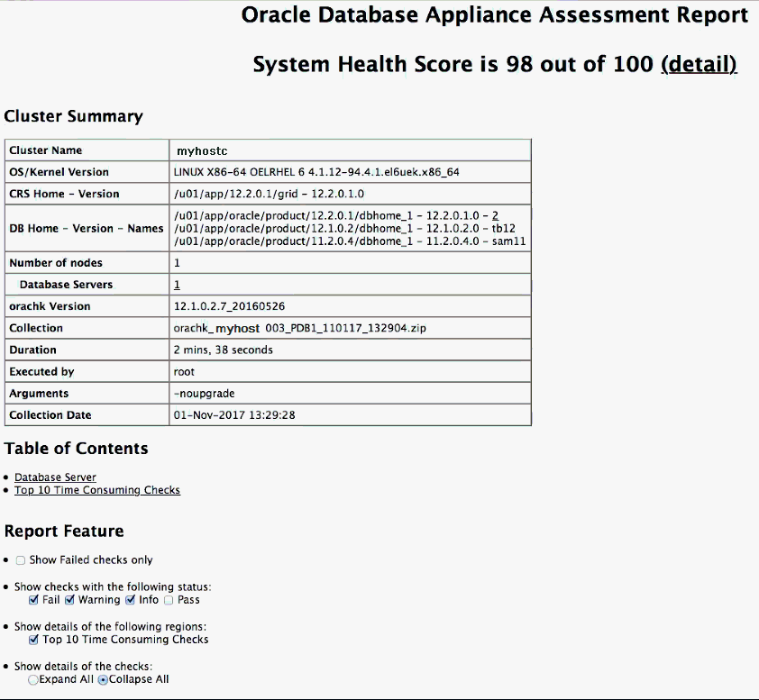Click the Cluster Summary heading
This screenshot has width=759, height=700.
coord(73,116)
